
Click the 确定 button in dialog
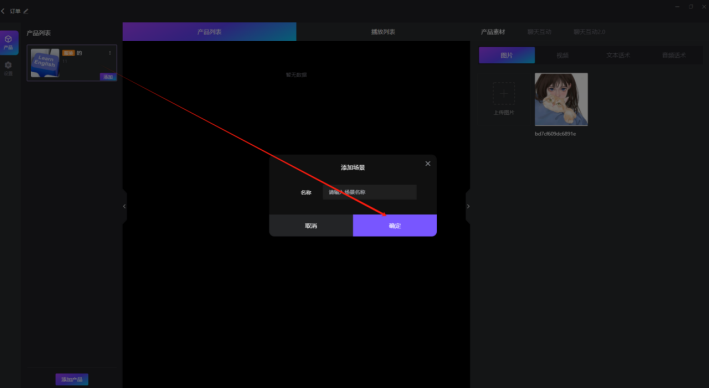pyautogui.click(x=395, y=225)
